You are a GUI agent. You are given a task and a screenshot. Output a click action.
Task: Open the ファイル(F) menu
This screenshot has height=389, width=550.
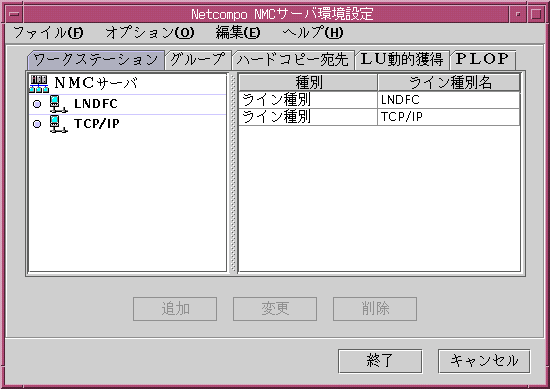[48, 33]
